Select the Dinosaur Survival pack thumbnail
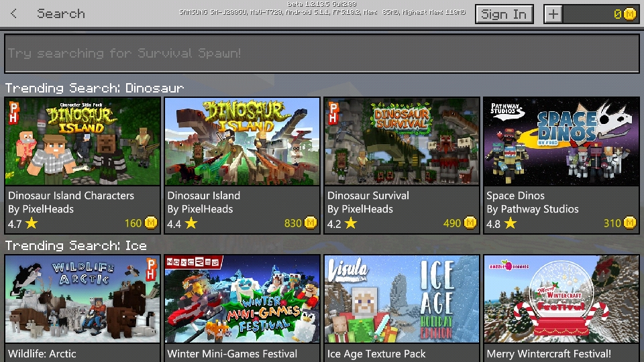Viewport: 644px width, 362px height. point(402,141)
